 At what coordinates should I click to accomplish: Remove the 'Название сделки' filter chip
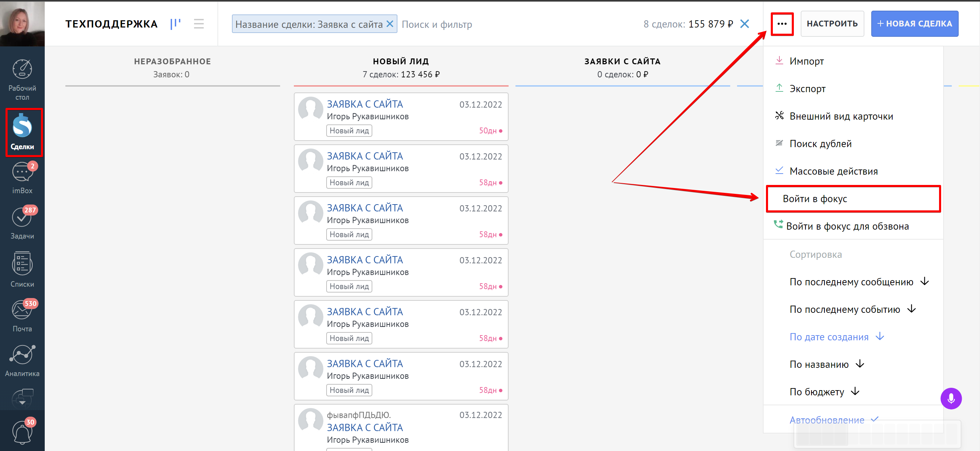(x=390, y=24)
